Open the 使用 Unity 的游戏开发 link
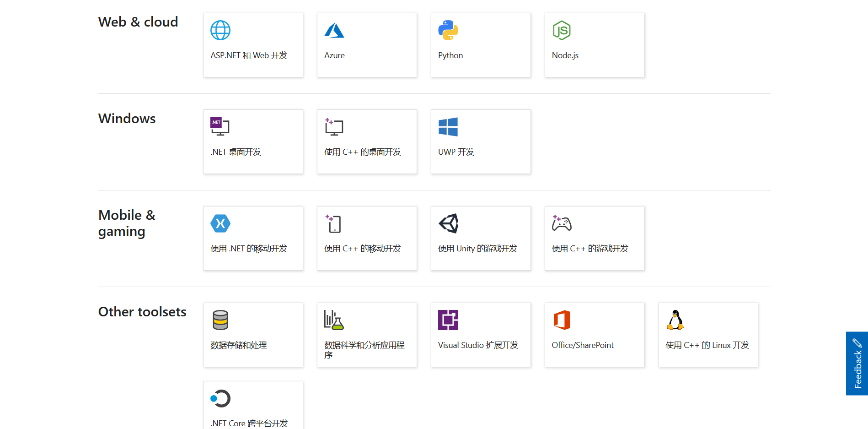Image resolution: width=868 pixels, height=429 pixels. (481, 238)
